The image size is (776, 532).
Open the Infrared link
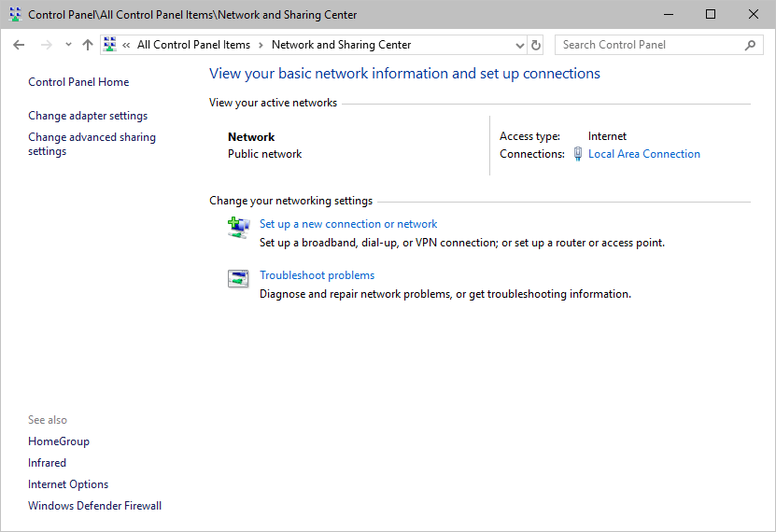[x=47, y=463]
